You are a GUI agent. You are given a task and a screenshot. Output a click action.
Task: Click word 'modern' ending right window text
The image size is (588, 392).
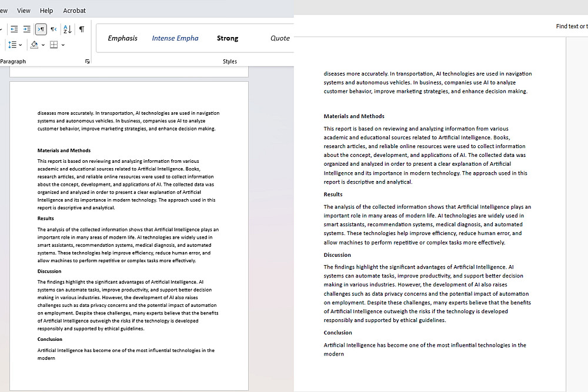click(334, 354)
